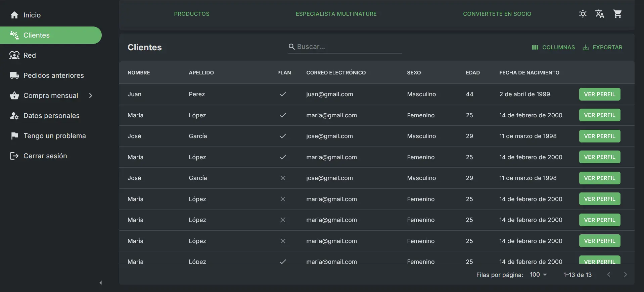The width and height of the screenshot is (644, 292).
Task: Toggle the light/dark theme icon
Action: pos(583,14)
